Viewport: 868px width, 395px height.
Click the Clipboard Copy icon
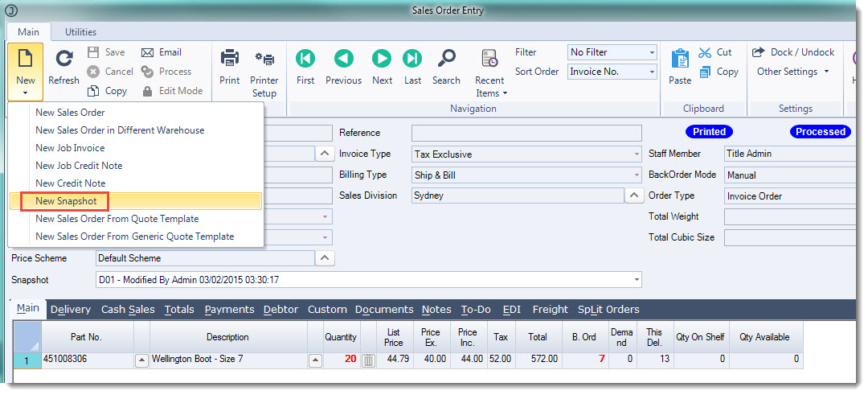click(x=705, y=72)
